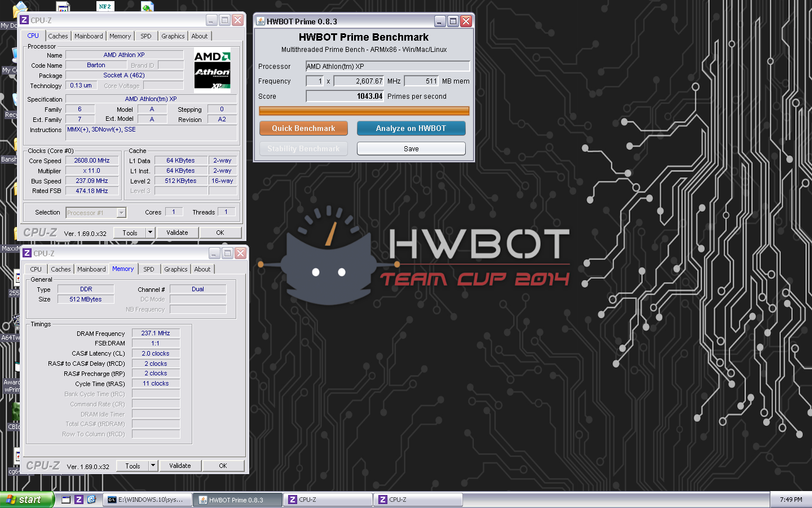This screenshot has width=812, height=508.
Task: Launch CPU-Z from the quick launch bar
Action: 79,500
